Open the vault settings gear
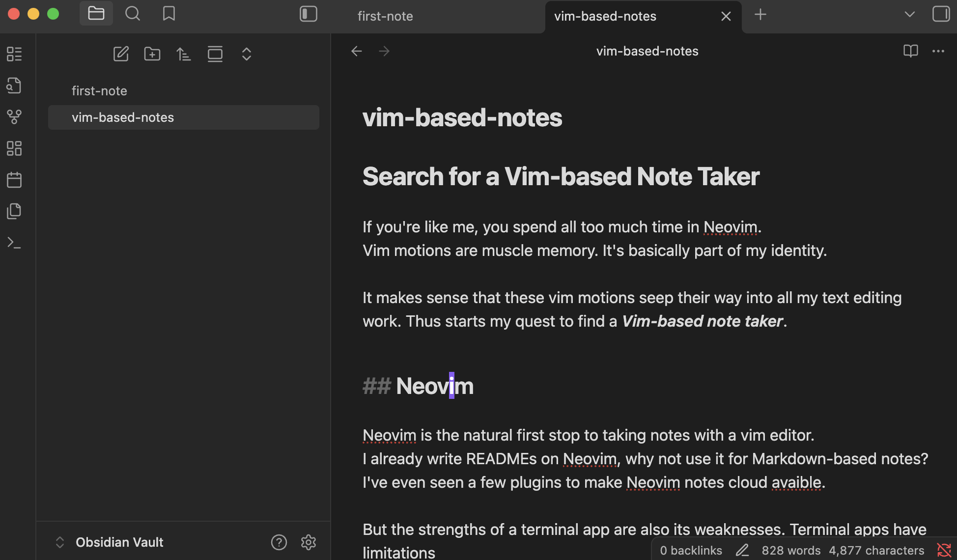This screenshot has height=560, width=957. click(309, 542)
